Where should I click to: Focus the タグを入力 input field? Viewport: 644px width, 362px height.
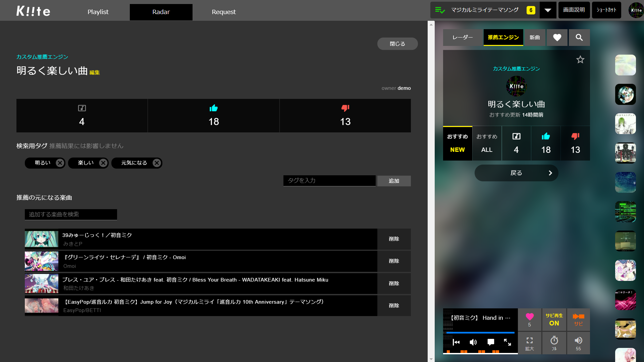(329, 181)
